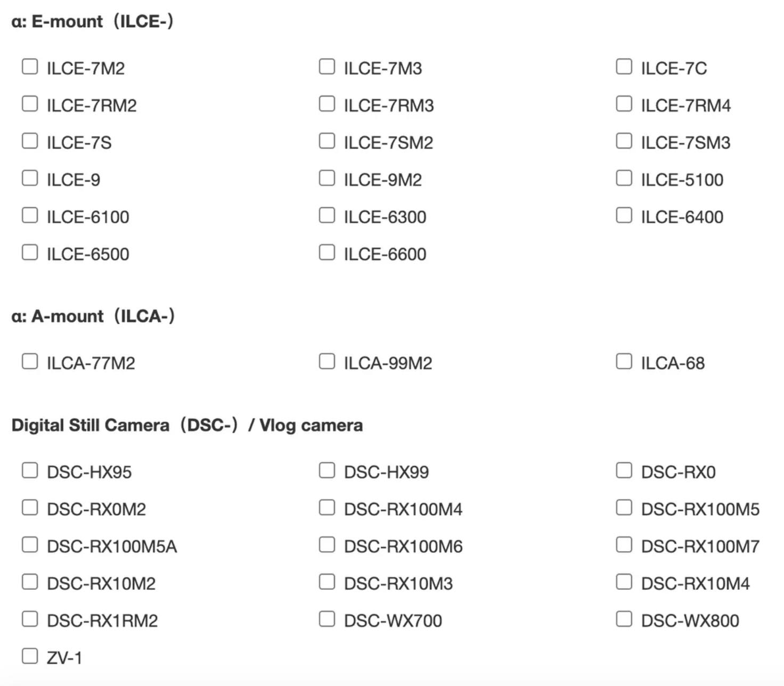Check the DSC-HX99 checkbox
784x686 pixels.
327,470
